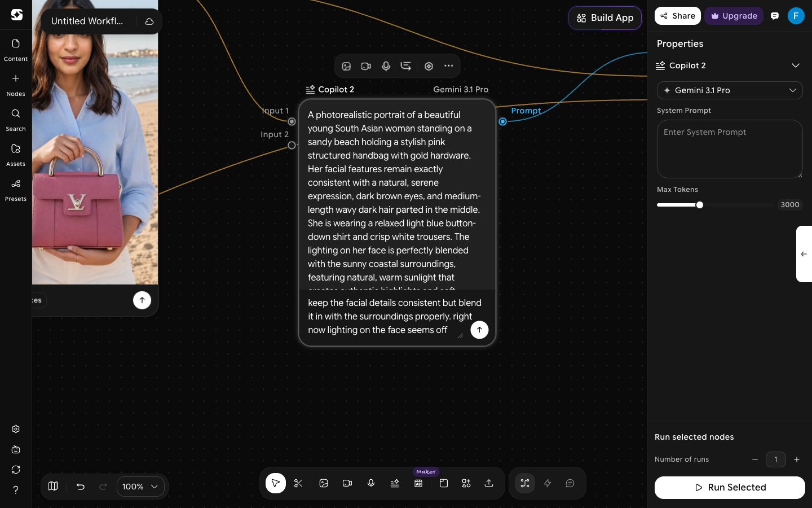Viewport: 812px width, 508px height.
Task: Open the user profile avatar F
Action: [x=796, y=16]
